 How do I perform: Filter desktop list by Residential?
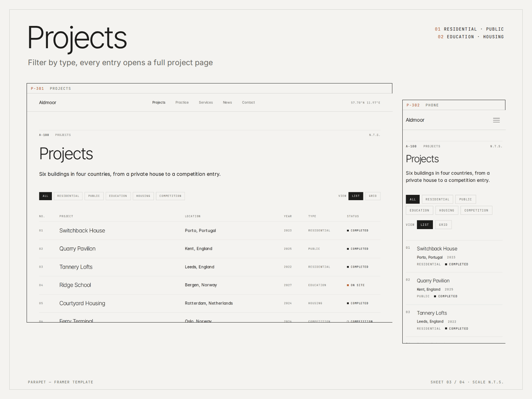coord(68,196)
